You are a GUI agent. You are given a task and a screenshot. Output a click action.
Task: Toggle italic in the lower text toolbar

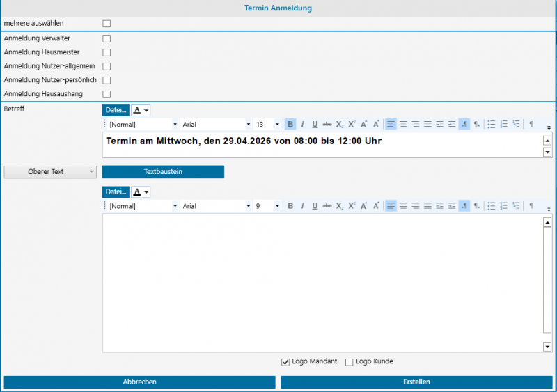302,206
